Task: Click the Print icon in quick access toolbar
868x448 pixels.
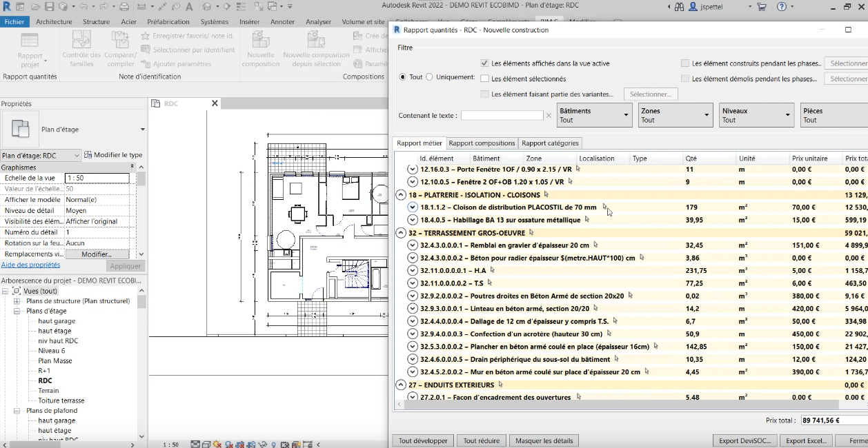Action: pyautogui.click(x=124, y=6)
